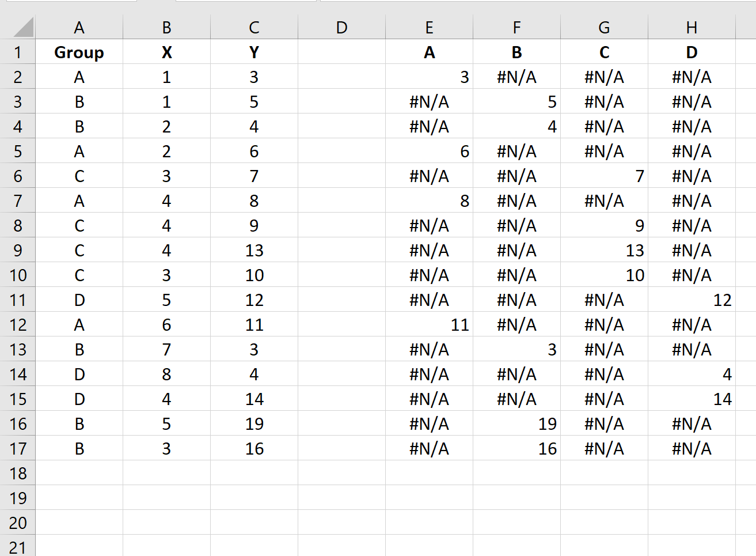Select cell containing 19 in column C
The image size is (756, 556).
point(254,423)
